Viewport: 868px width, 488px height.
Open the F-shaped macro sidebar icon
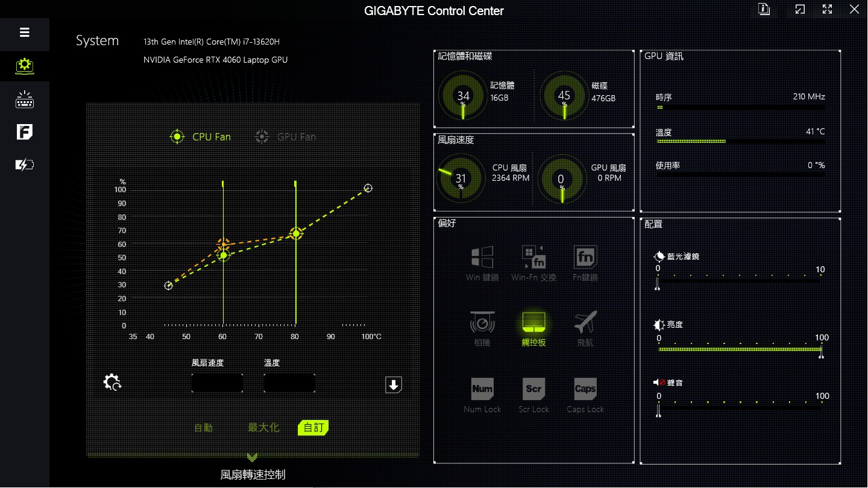pos(25,132)
